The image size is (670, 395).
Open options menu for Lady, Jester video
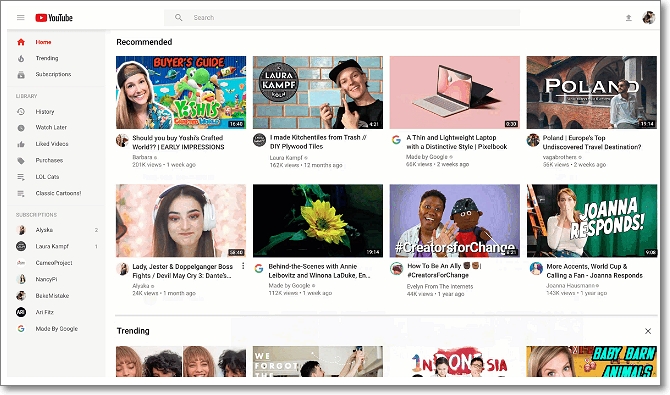[243, 266]
